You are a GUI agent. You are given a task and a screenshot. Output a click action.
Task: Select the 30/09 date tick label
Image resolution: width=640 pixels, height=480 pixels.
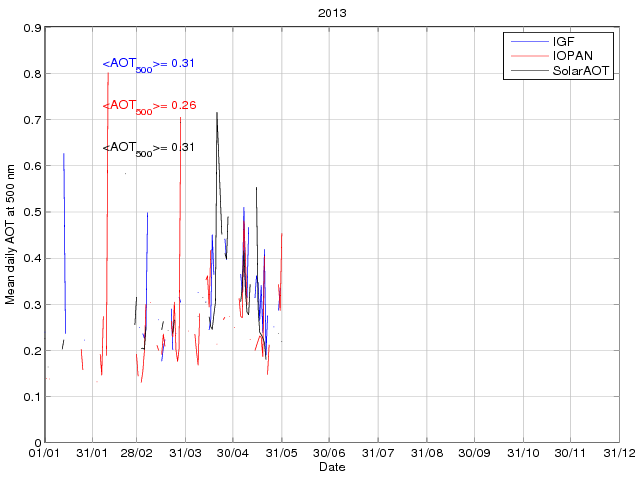pos(474,454)
